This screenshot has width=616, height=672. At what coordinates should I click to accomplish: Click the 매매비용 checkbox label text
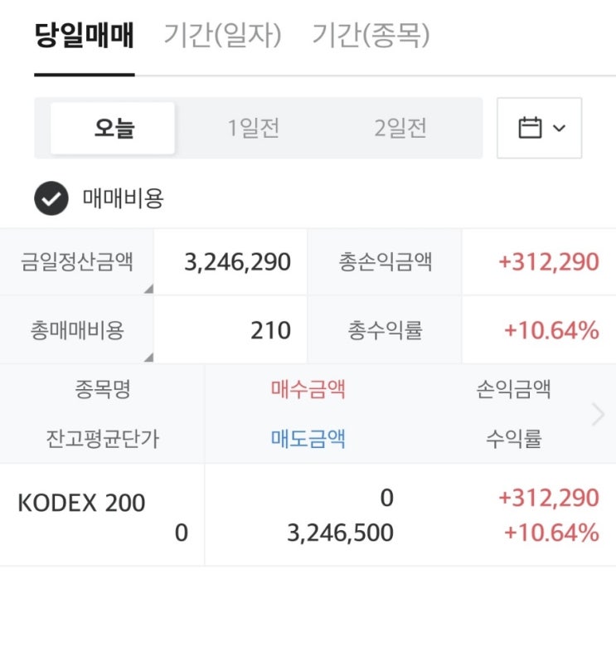(123, 199)
